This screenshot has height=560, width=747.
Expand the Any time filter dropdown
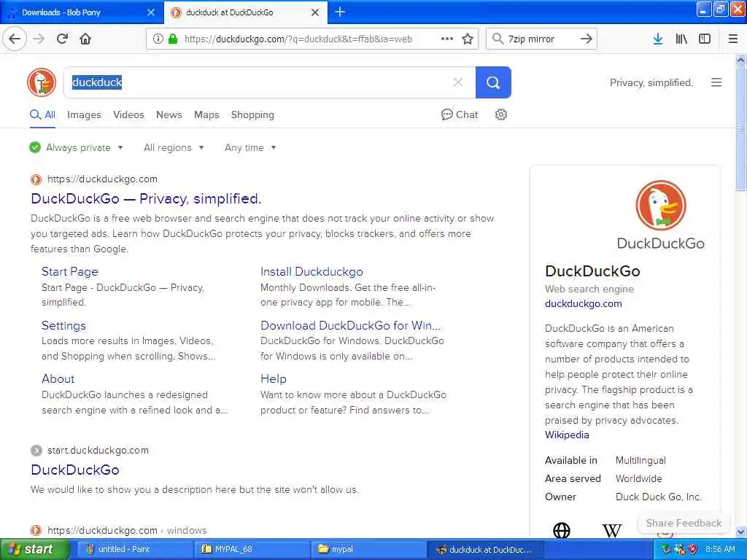click(250, 147)
